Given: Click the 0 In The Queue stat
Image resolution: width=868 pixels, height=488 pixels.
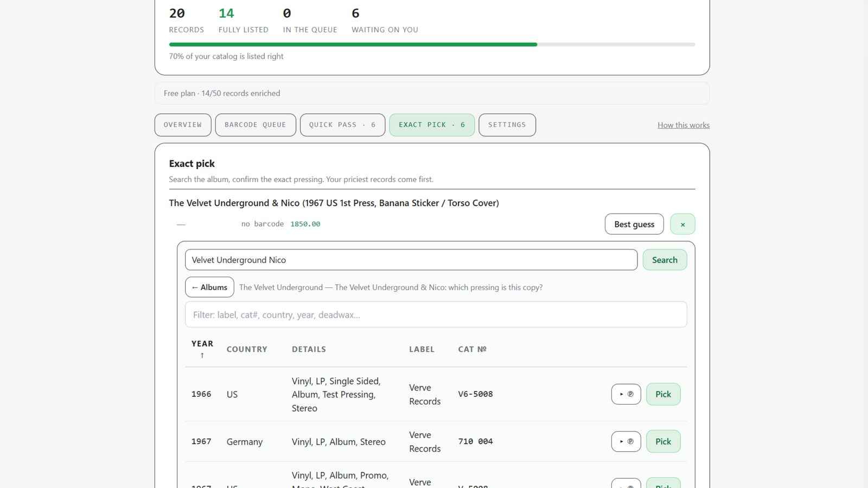Looking at the screenshot, I should click(x=310, y=21).
